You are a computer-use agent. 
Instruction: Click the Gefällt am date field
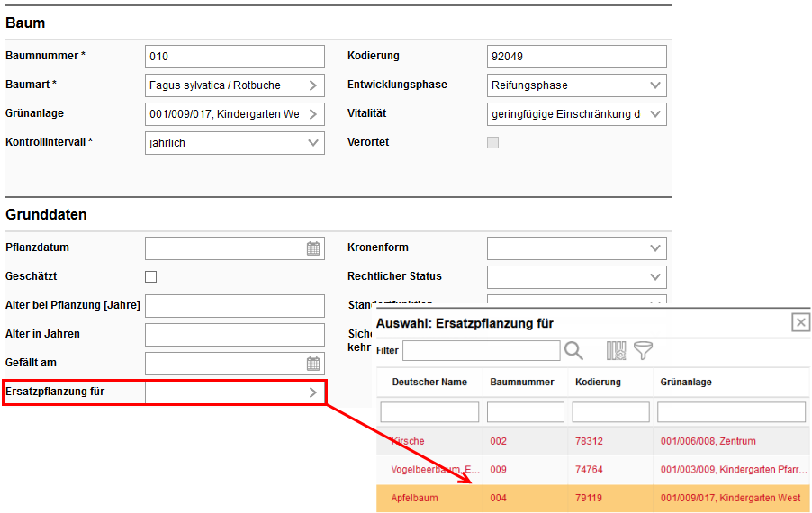point(235,364)
